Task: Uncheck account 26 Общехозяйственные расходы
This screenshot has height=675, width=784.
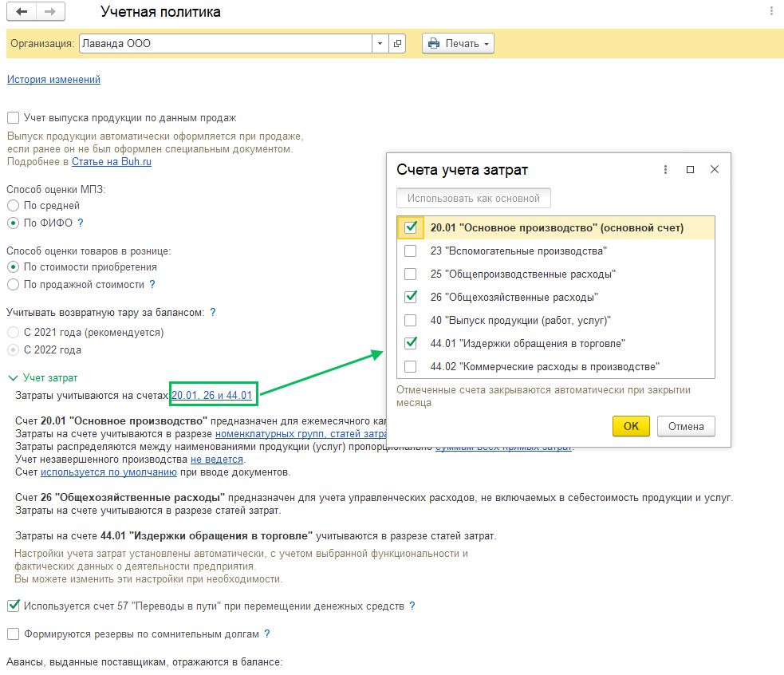Action: click(411, 297)
